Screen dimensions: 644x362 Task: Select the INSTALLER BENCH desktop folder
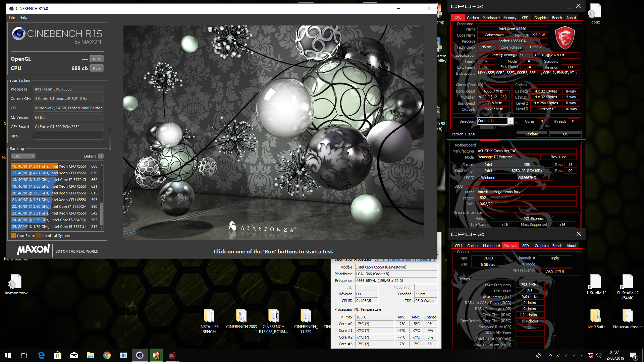209,321
